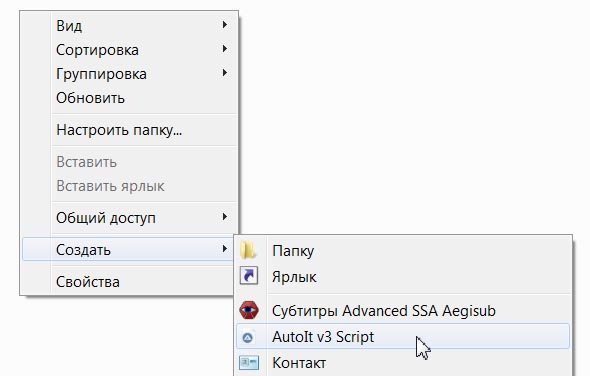Click the AutoIt v3 Script icon
The height and width of the screenshot is (376, 590).
click(248, 337)
